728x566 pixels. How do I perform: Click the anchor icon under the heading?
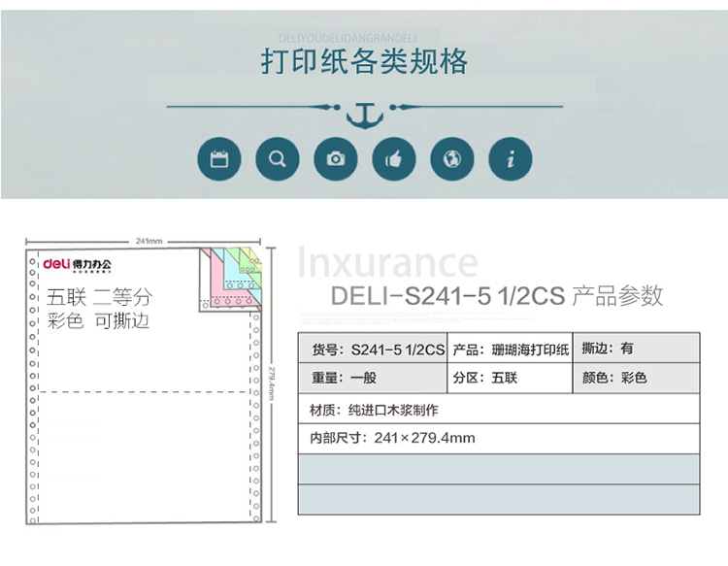pos(364,114)
